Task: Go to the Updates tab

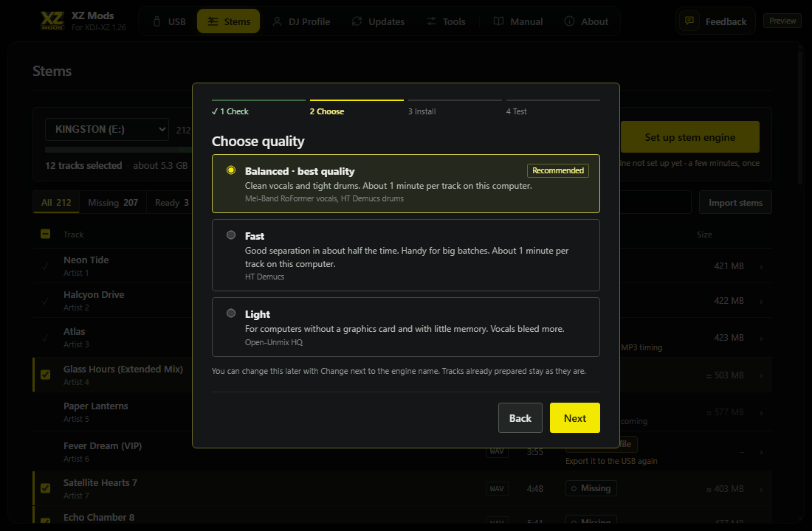Action: coord(378,21)
